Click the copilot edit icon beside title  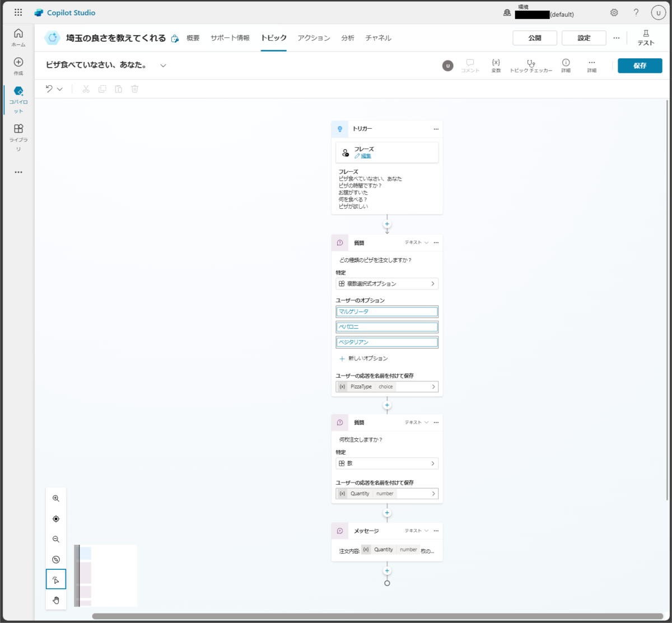(x=175, y=38)
